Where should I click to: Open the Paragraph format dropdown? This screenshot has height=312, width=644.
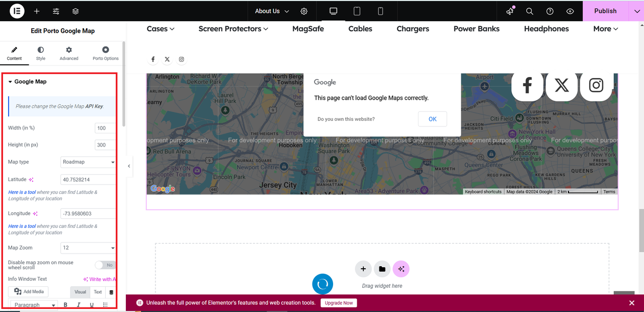34,305
